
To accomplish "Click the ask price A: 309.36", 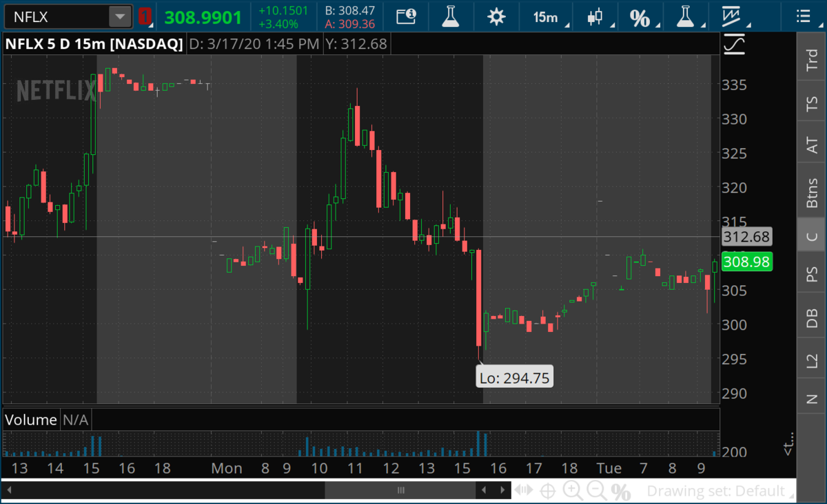I will point(349,24).
